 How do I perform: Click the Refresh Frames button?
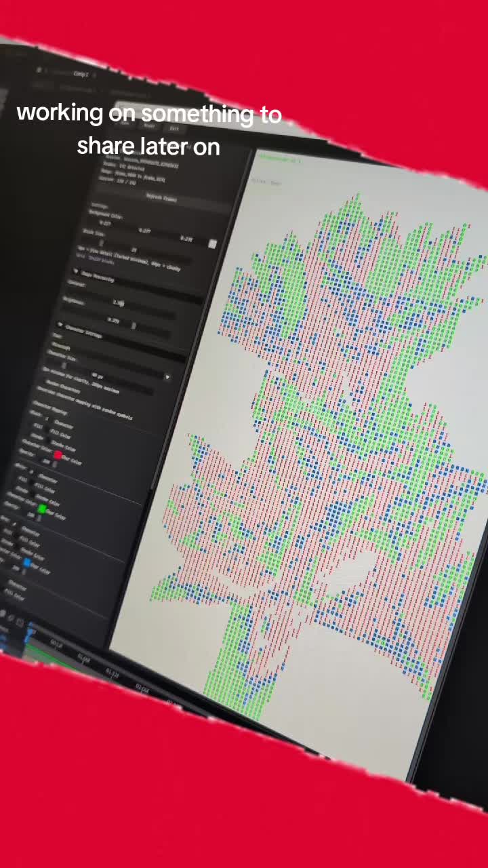pyautogui.click(x=161, y=199)
